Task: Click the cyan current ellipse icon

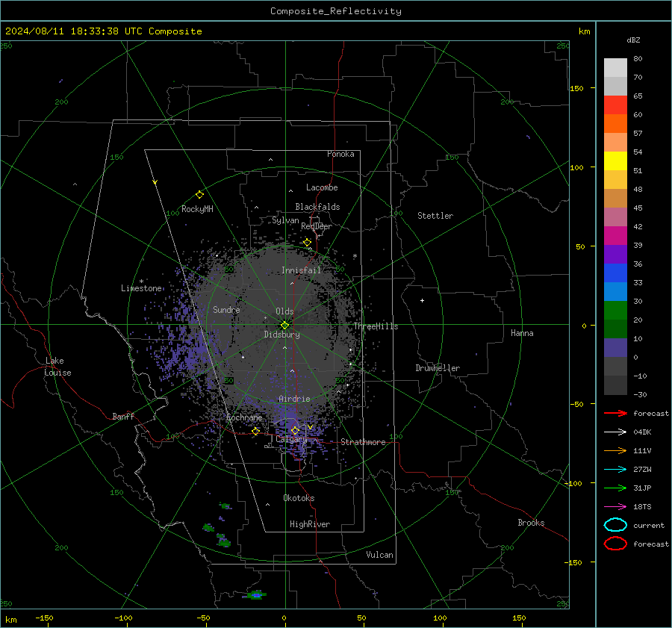Action: [x=615, y=525]
